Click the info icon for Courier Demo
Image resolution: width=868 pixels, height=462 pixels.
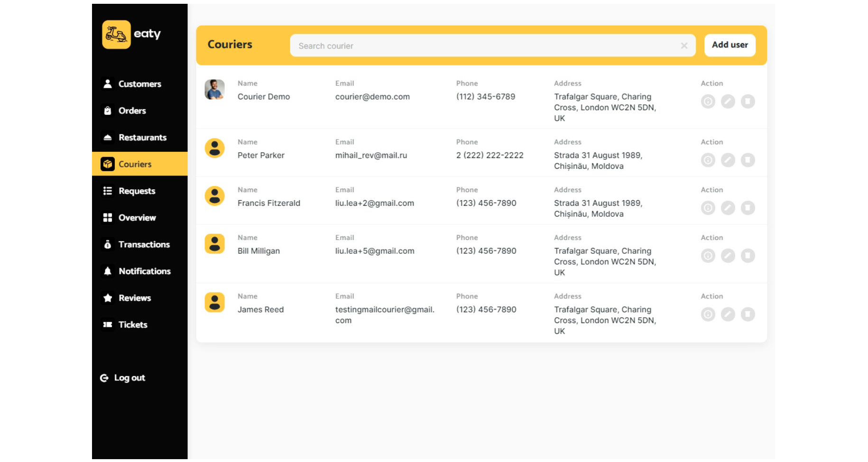click(708, 102)
